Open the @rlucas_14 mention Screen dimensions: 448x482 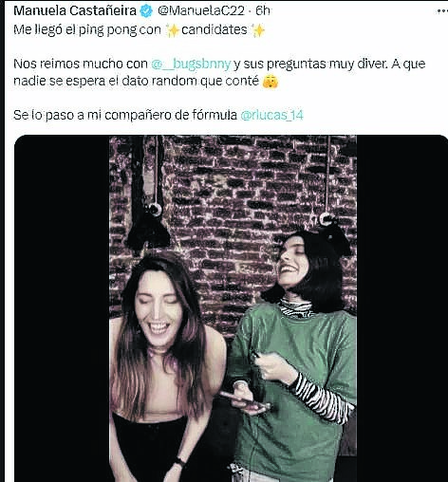coord(271,115)
